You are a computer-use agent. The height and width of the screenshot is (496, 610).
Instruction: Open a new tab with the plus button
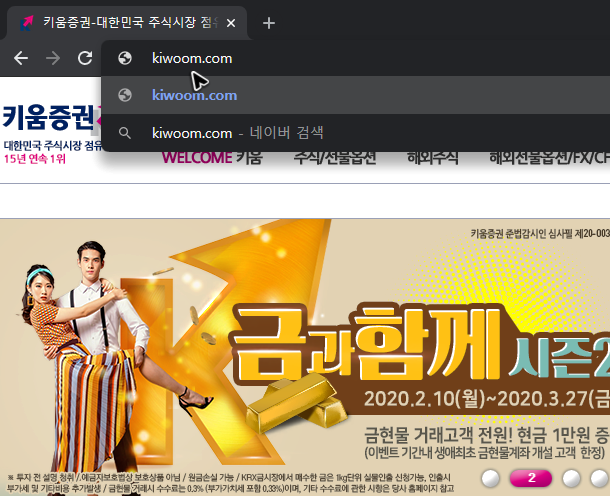pos(269,23)
